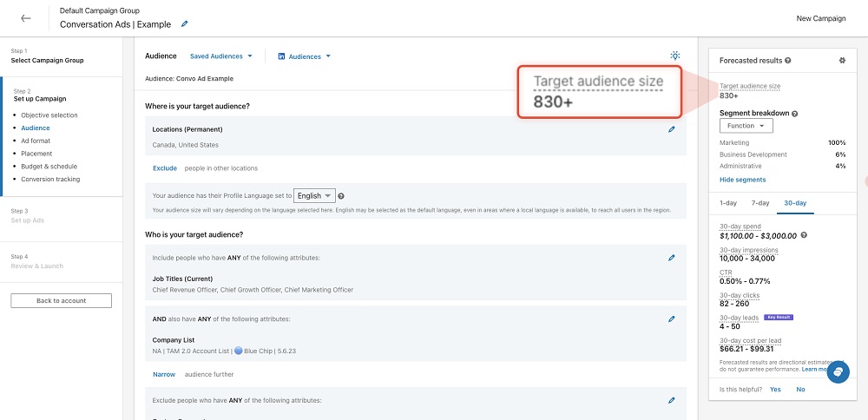Open Function segment breakdown dropdown
The width and height of the screenshot is (868, 420).
(x=746, y=126)
